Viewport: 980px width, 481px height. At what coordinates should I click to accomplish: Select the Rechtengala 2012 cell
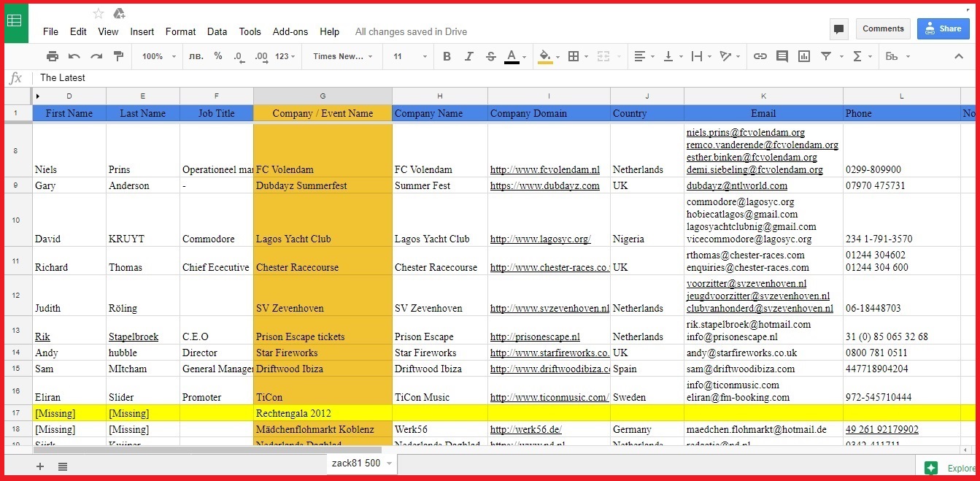[323, 413]
